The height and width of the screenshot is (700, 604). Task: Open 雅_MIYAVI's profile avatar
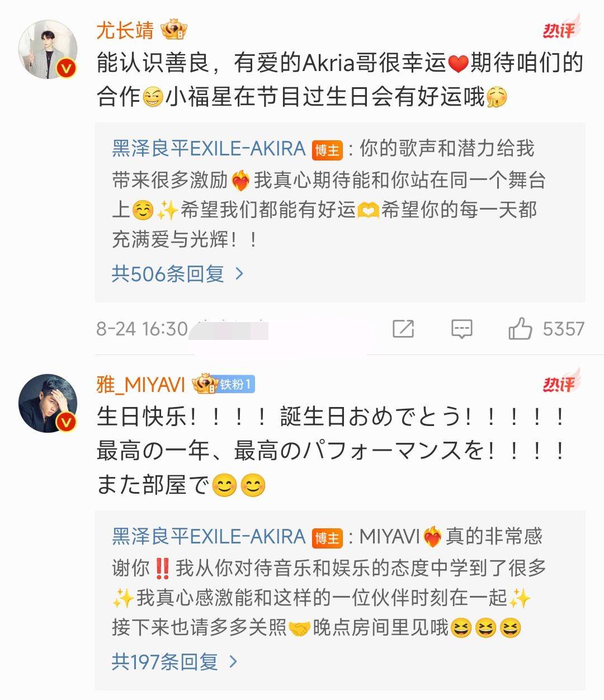(48, 403)
